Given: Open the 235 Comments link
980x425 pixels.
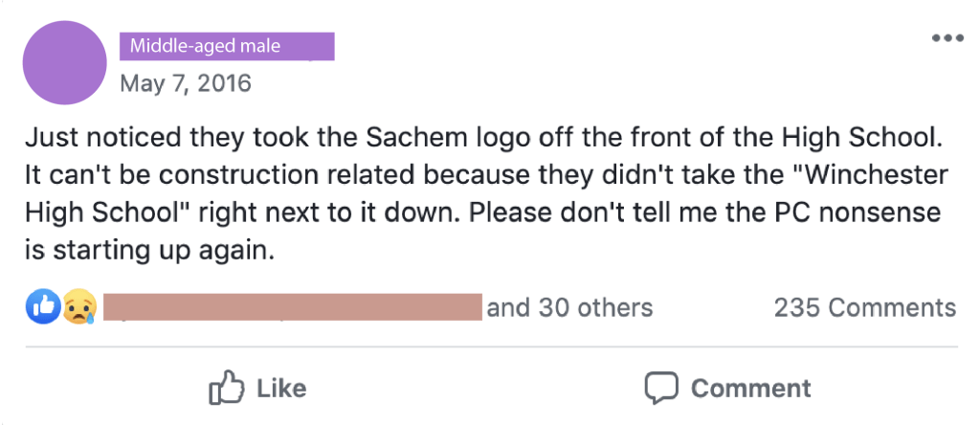Looking at the screenshot, I should [x=864, y=307].
